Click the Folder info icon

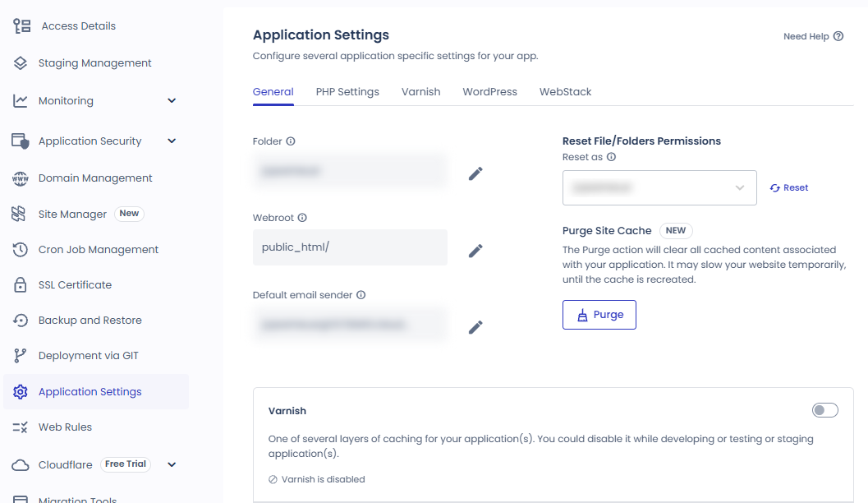coord(291,141)
